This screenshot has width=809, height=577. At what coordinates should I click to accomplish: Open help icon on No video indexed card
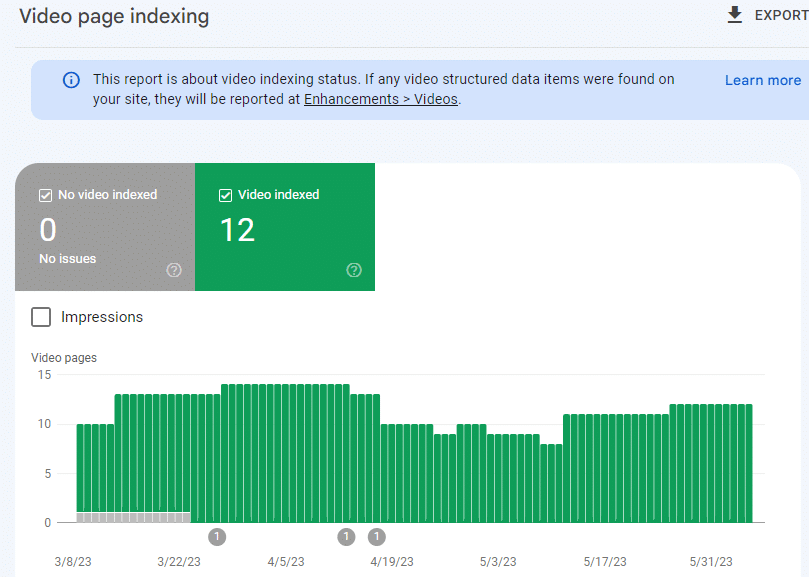tap(174, 270)
